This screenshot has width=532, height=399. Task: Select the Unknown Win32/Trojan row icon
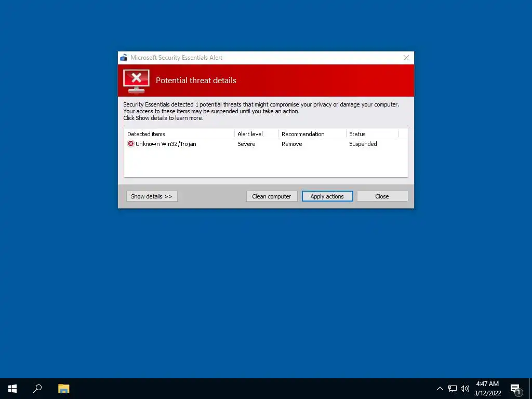130,143
